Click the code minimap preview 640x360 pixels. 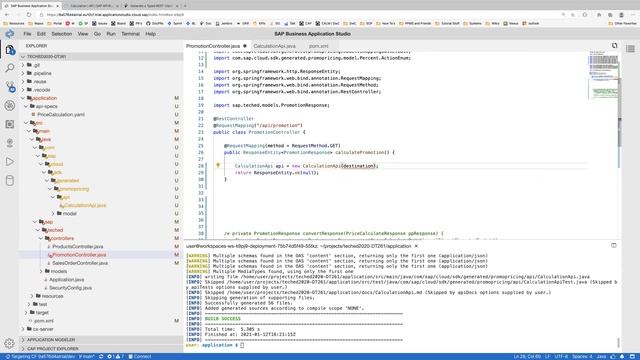pyautogui.click(x=603, y=75)
